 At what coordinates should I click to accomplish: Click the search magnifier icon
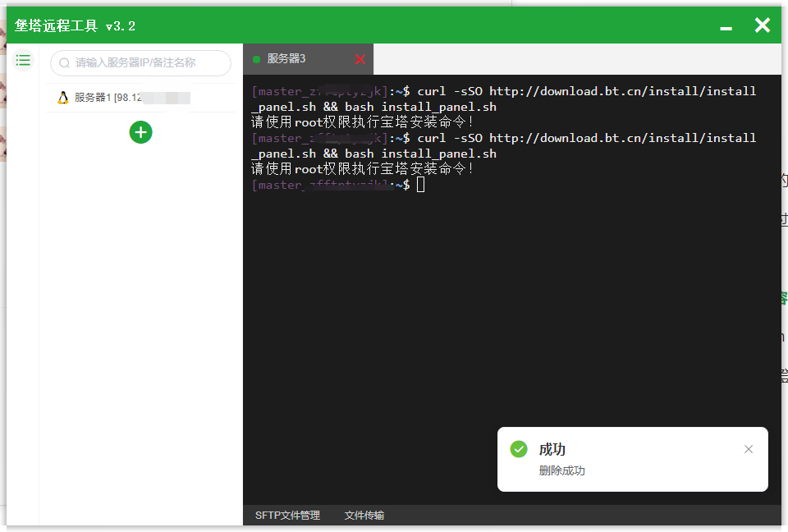click(64, 63)
